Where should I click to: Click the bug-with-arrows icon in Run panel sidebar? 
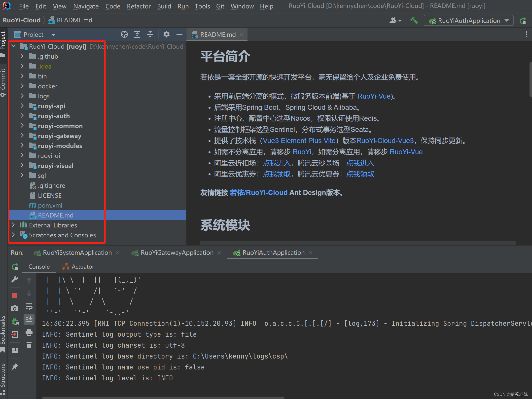tap(15, 321)
